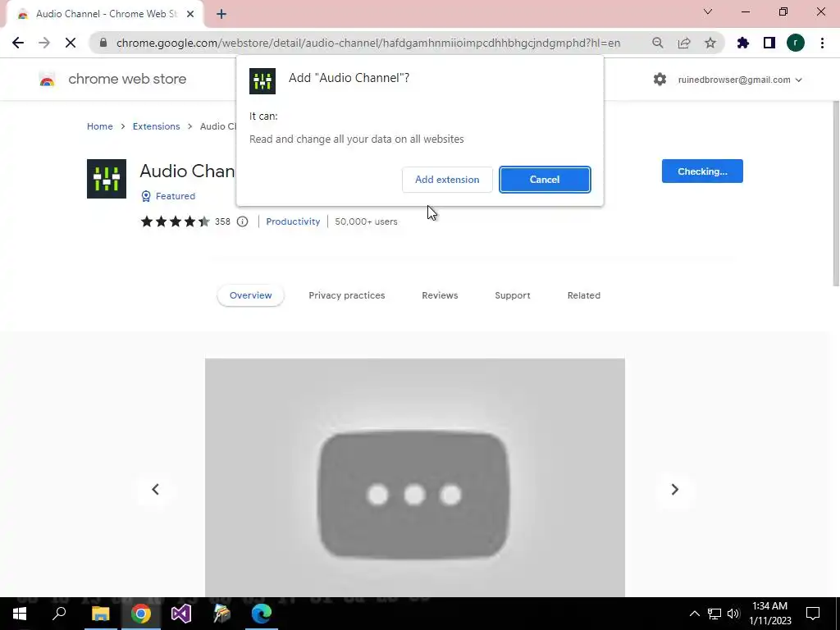
Task: Open Windows taskbar search
Action: tap(59, 614)
